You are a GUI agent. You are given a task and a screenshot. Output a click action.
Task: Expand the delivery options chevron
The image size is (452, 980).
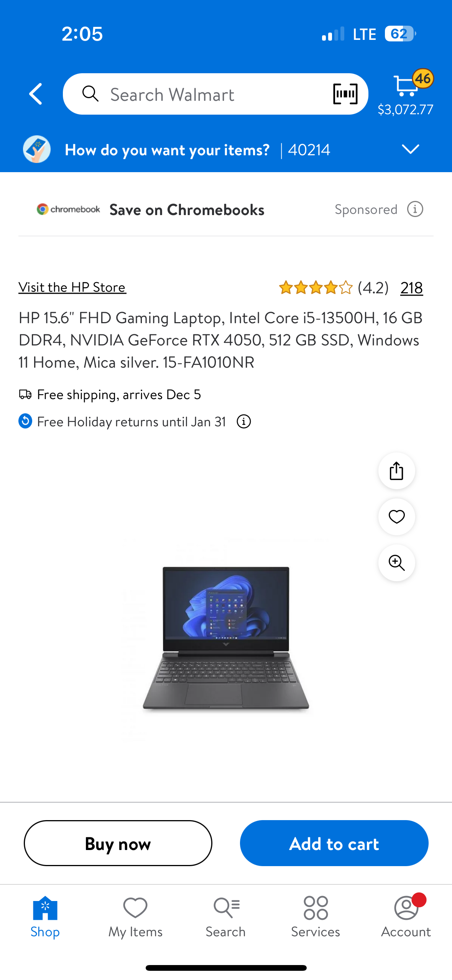click(x=410, y=149)
